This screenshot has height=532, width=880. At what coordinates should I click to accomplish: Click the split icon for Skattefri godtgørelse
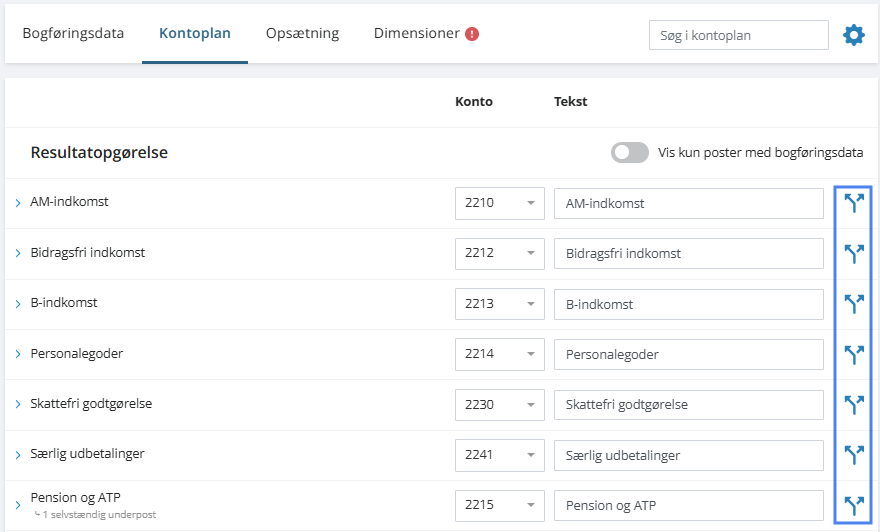coord(854,405)
